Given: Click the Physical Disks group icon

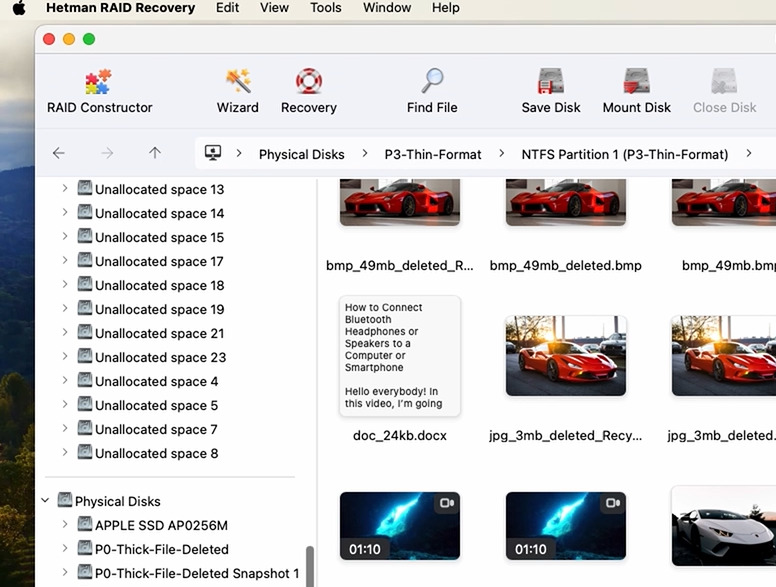Looking at the screenshot, I should pyautogui.click(x=65, y=500).
